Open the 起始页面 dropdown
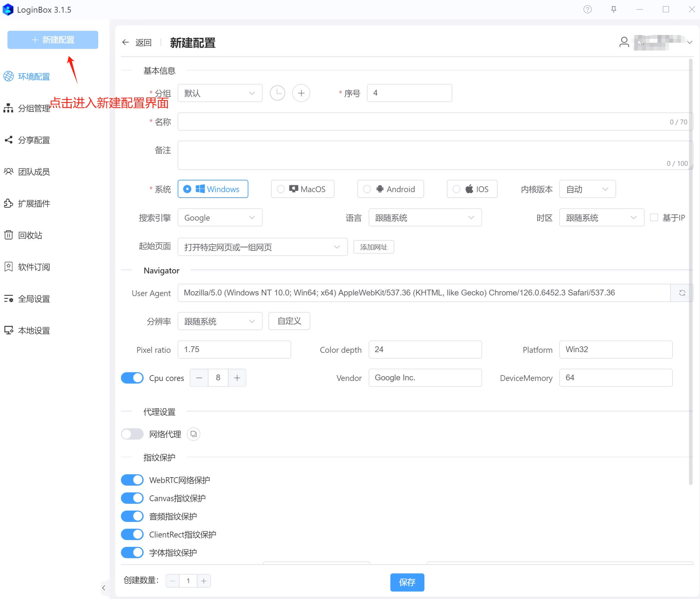Viewport: 700px width, 599px height. (x=262, y=247)
